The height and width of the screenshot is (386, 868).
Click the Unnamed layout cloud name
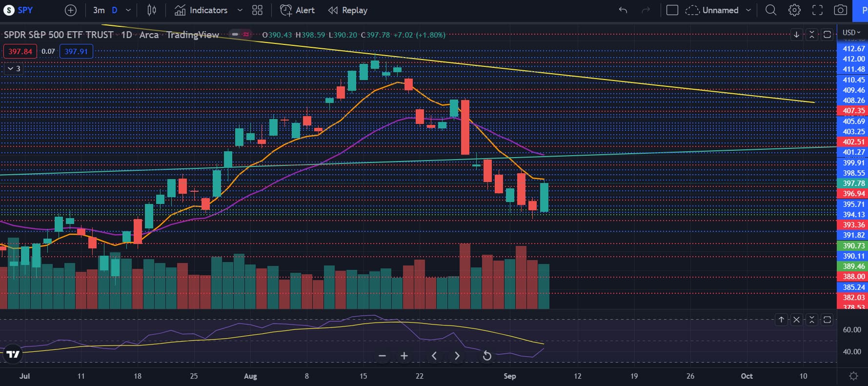point(712,10)
